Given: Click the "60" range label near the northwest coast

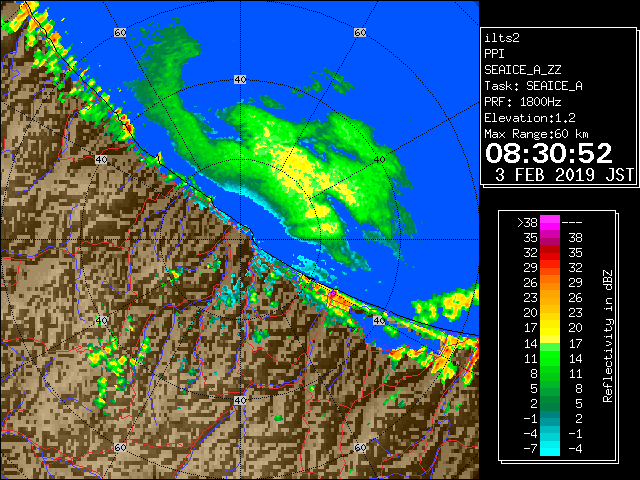Looking at the screenshot, I should pyautogui.click(x=120, y=32).
